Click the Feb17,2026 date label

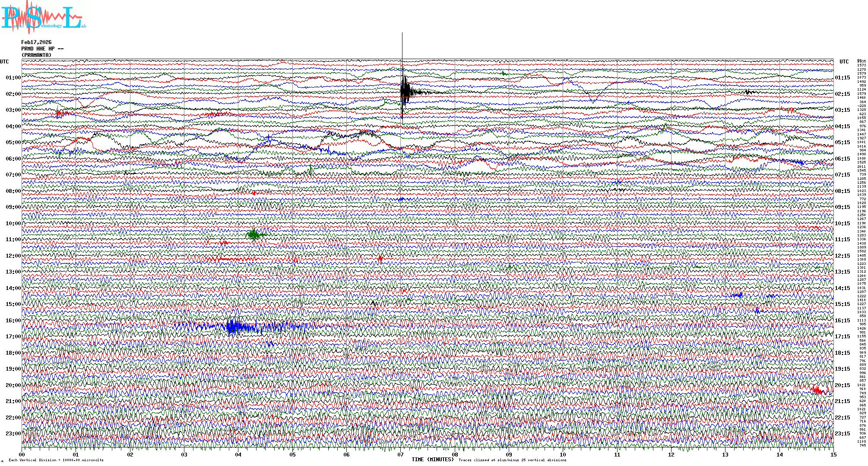click(36, 42)
